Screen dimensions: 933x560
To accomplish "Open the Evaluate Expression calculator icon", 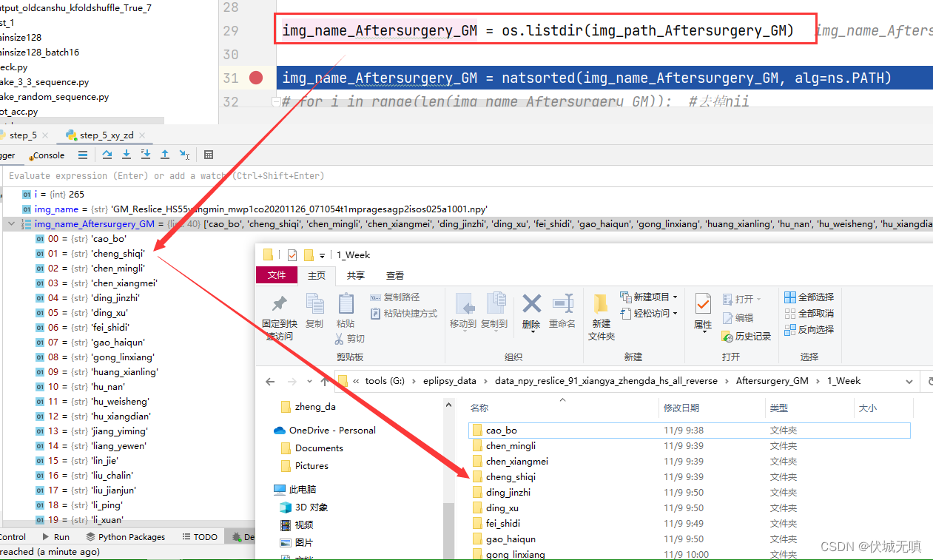I will (209, 155).
